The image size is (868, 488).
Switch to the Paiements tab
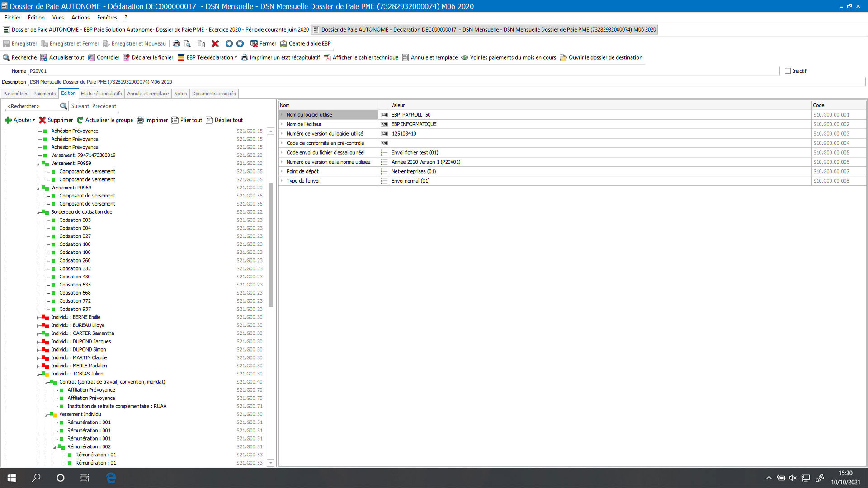[44, 94]
